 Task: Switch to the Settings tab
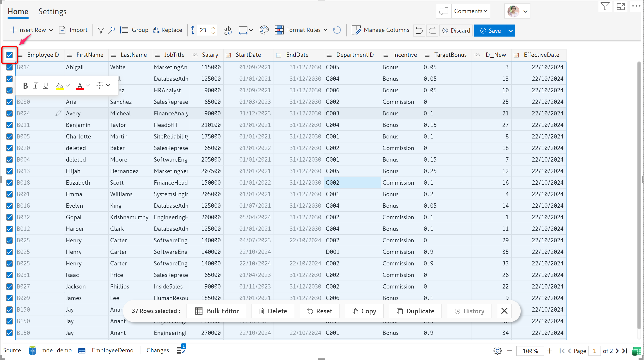[x=52, y=12]
